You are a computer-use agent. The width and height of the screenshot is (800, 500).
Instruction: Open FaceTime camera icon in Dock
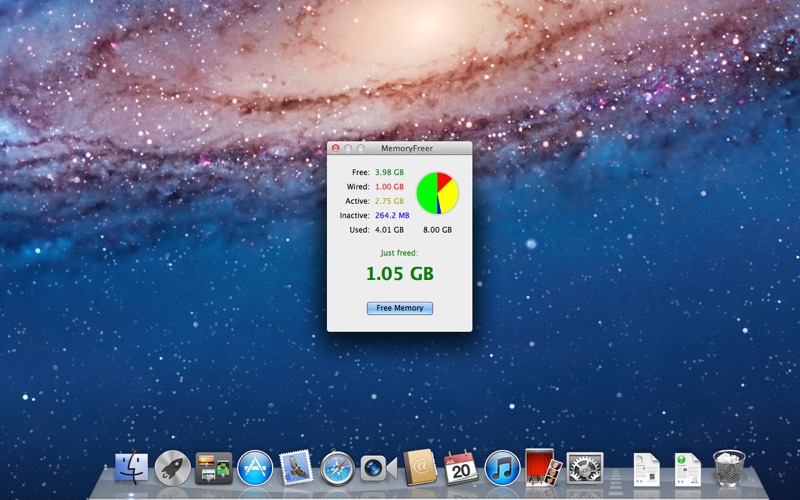coord(379,468)
